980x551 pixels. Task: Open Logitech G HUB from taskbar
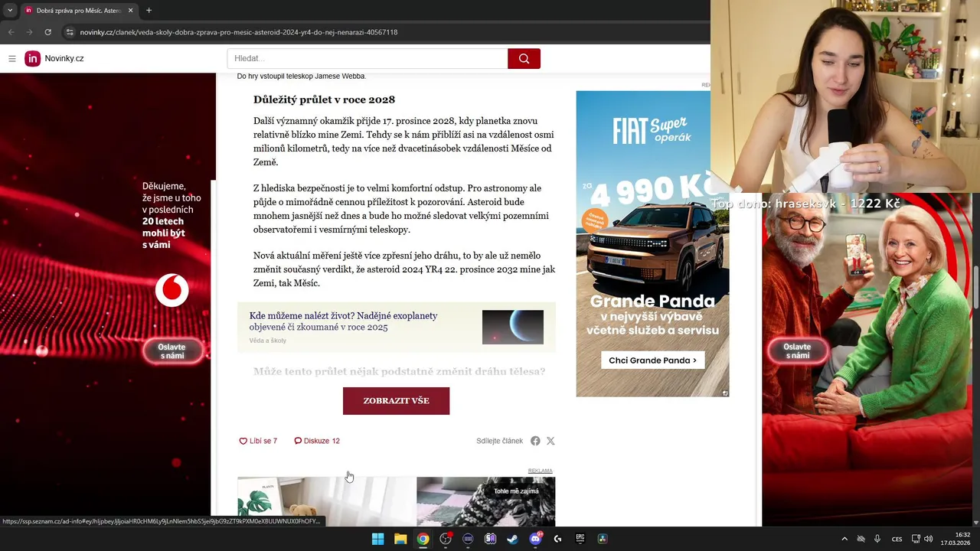[557, 539]
